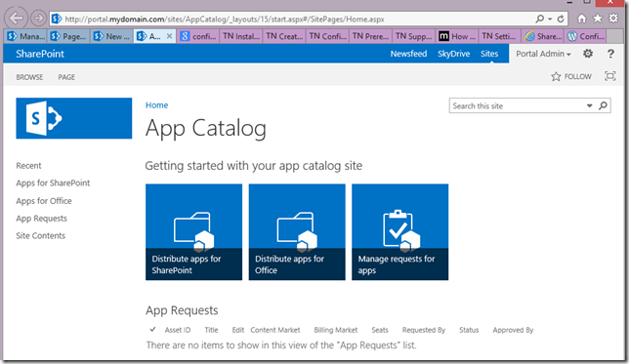Sort by Requested By column
This screenshot has height=364, width=629.
tap(424, 330)
